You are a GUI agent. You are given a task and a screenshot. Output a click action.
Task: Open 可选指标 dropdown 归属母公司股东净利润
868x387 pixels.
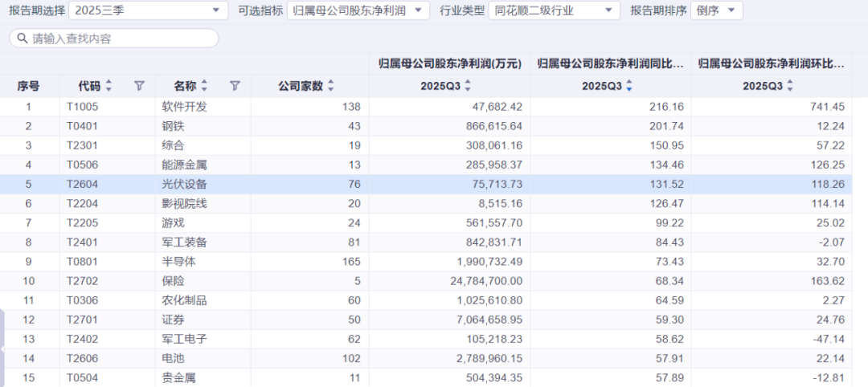(358, 10)
